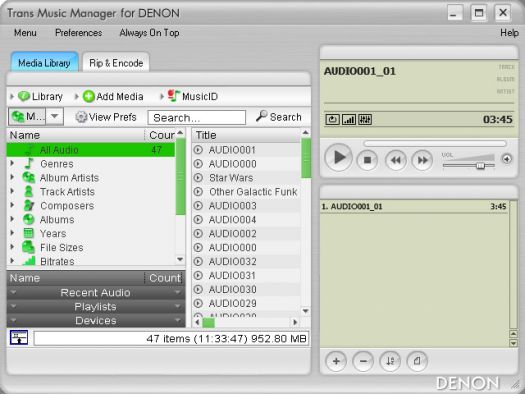Click the Composers icon

(29, 205)
